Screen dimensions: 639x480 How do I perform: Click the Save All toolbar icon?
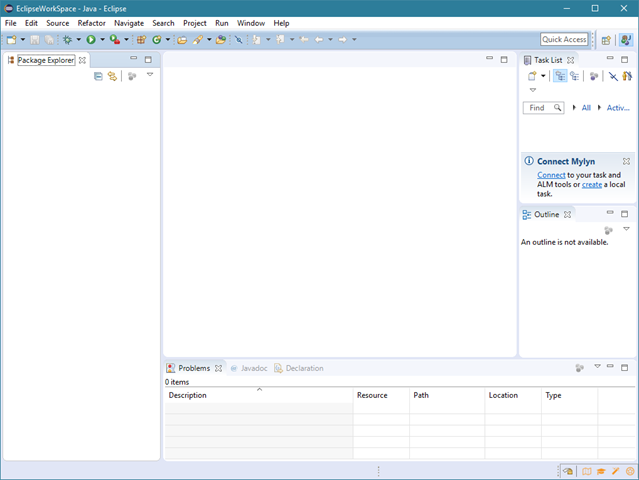tap(49, 40)
